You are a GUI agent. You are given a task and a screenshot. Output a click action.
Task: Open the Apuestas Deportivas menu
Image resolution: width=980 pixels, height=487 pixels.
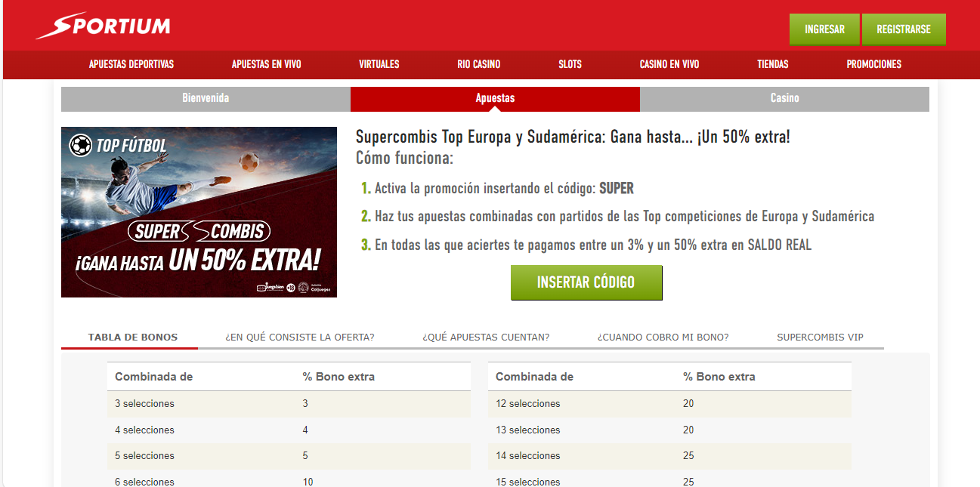click(x=131, y=65)
